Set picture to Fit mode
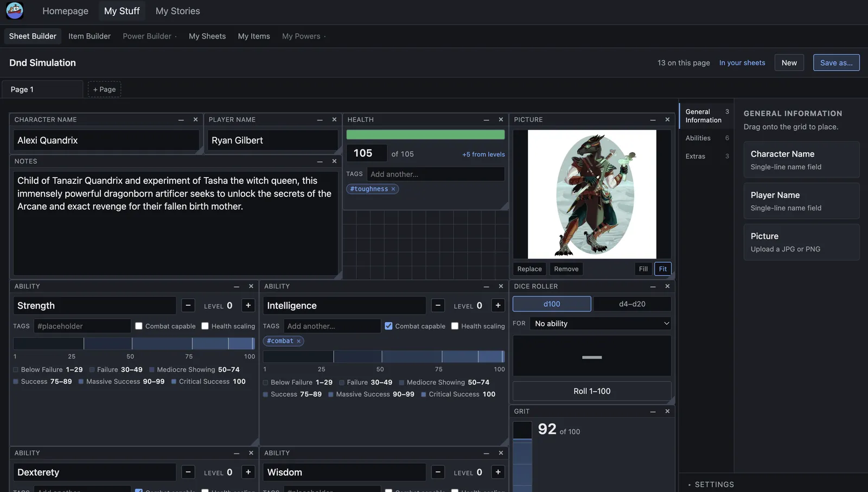 click(663, 269)
